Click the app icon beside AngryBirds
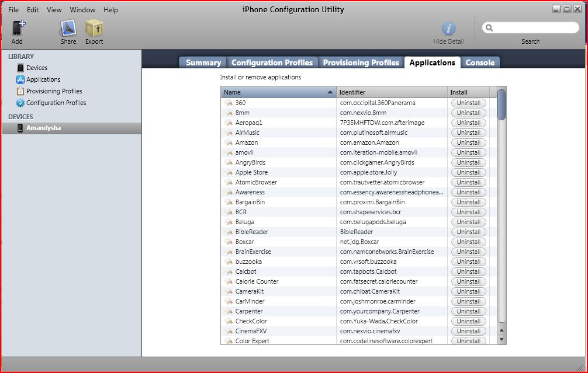This screenshot has height=373, width=588. pos(229,162)
